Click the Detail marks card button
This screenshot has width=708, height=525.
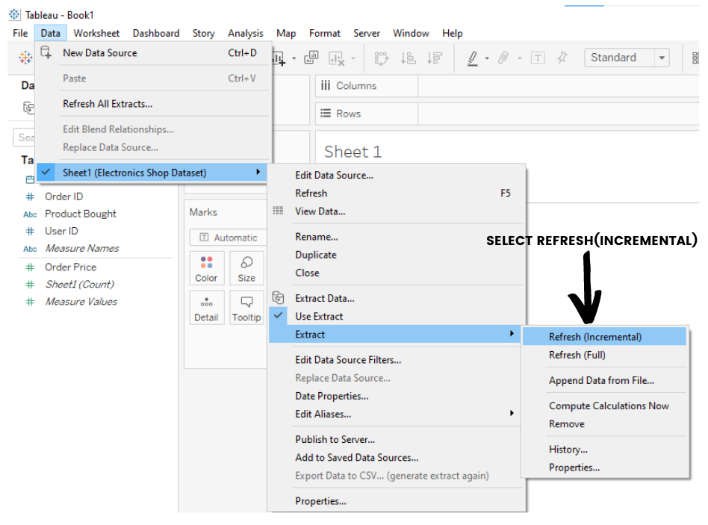(206, 308)
